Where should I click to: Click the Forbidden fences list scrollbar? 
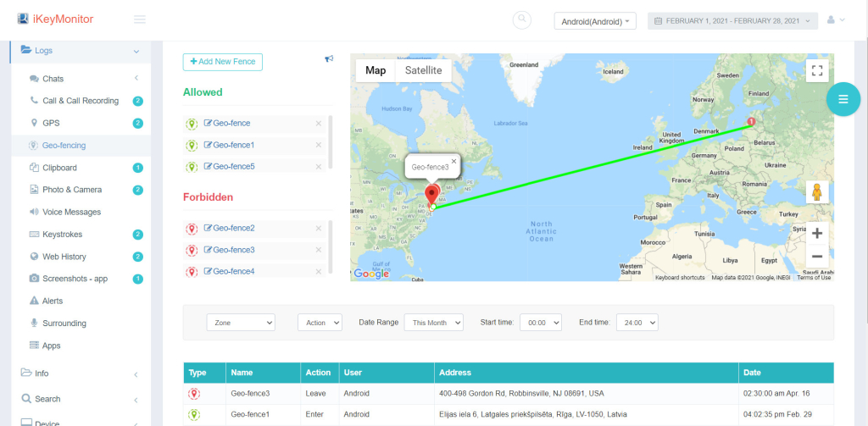(x=331, y=246)
